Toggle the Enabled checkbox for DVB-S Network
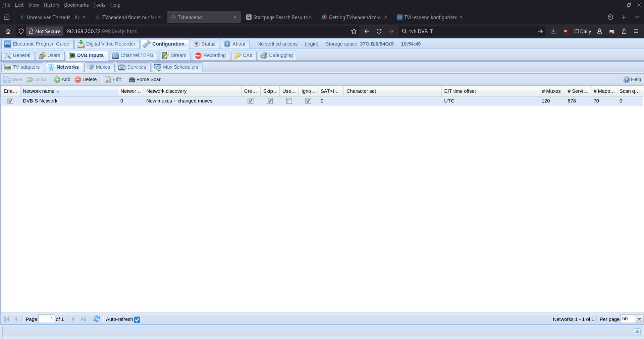The width and height of the screenshot is (644, 339). tap(10, 101)
